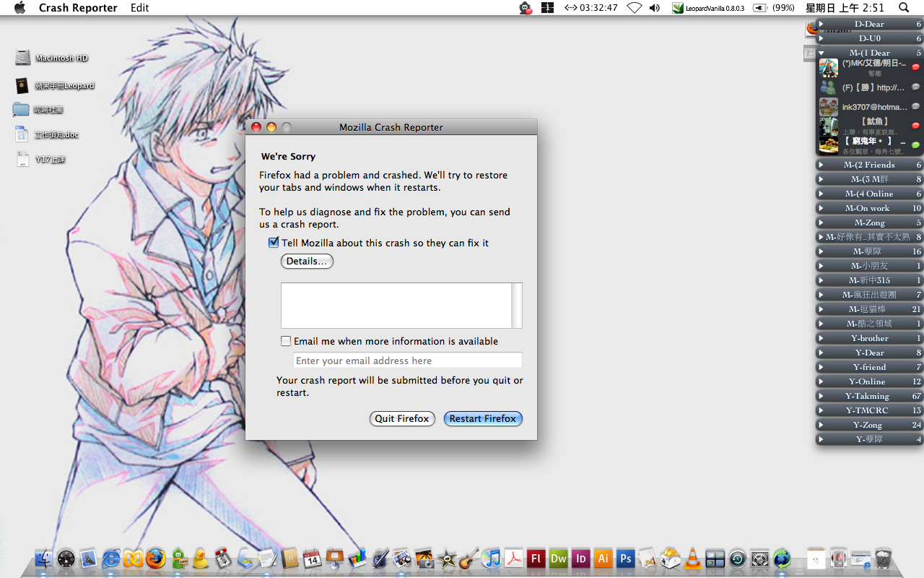Image resolution: width=924 pixels, height=578 pixels.
Task: Click Quit Firefox
Action: coord(402,418)
